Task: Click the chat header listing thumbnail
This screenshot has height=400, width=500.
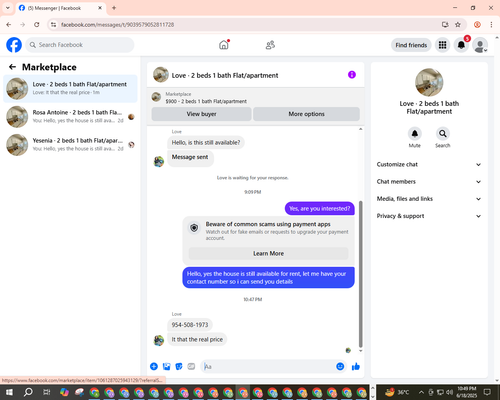Action: click(161, 75)
